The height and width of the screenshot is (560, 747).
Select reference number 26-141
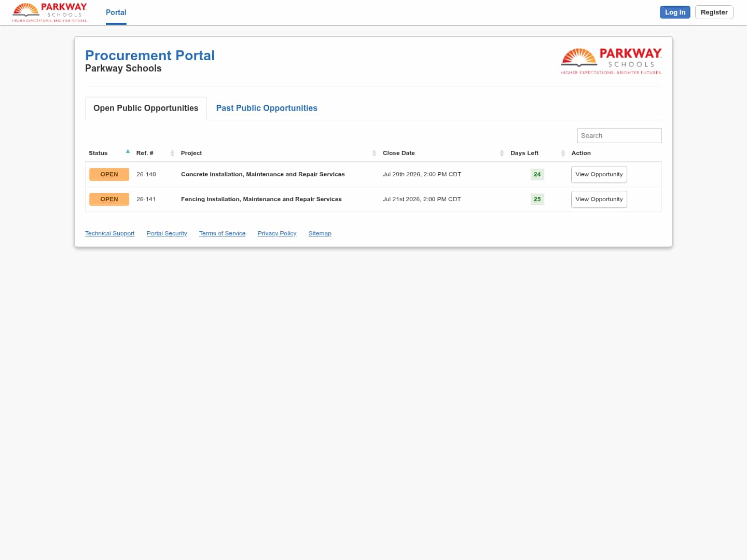[146, 199]
